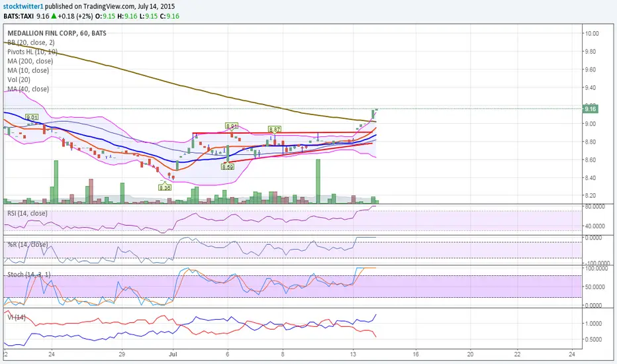Click the BATS:TAXI symbol label

pyautogui.click(x=19, y=16)
